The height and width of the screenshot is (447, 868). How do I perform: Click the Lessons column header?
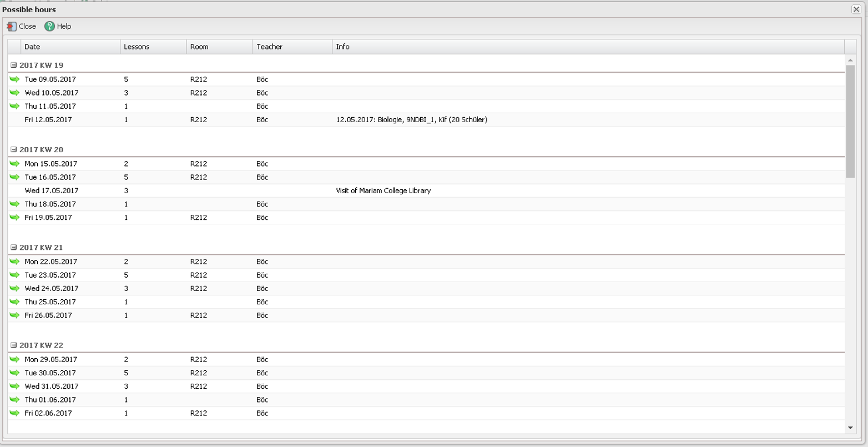tap(153, 47)
